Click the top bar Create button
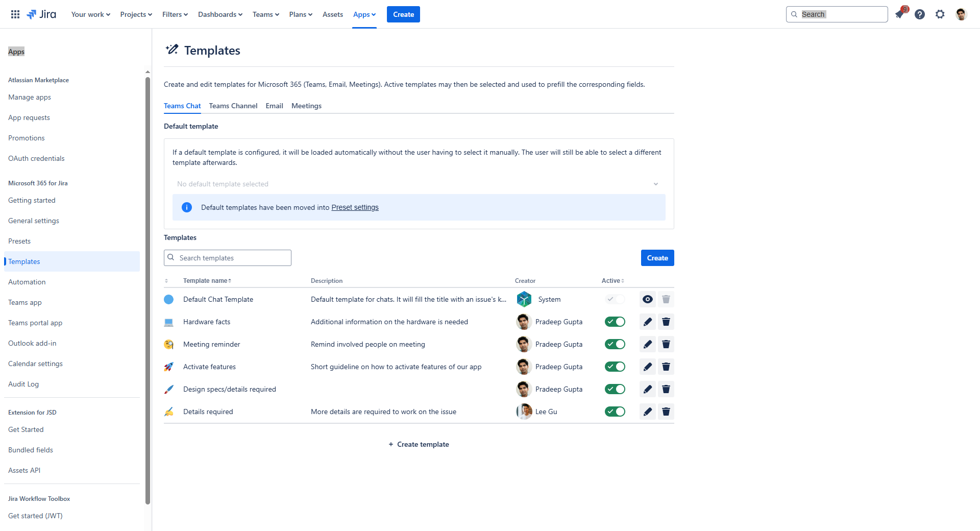The height and width of the screenshot is (531, 980). click(x=403, y=14)
